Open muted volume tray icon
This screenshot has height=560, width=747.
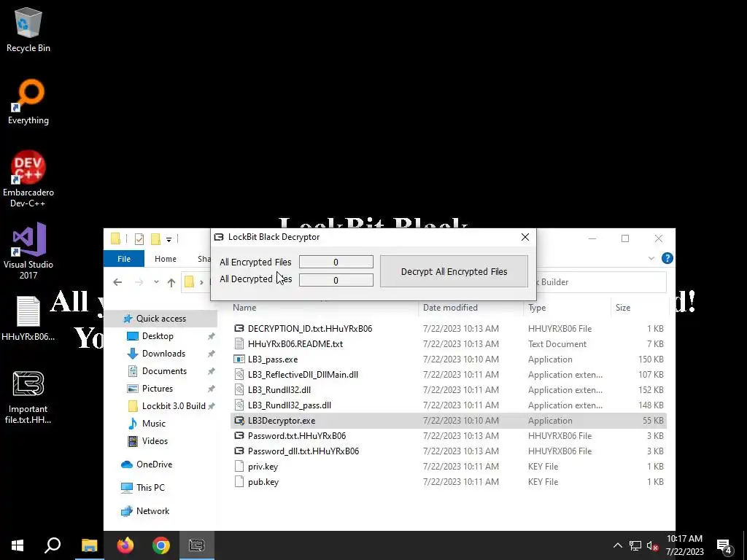652,545
